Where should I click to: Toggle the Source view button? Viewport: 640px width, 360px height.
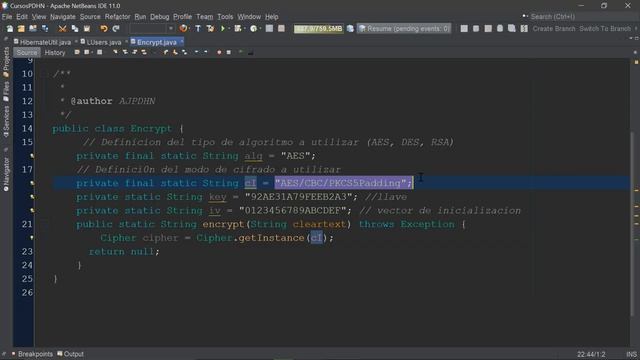pyautogui.click(x=27, y=53)
